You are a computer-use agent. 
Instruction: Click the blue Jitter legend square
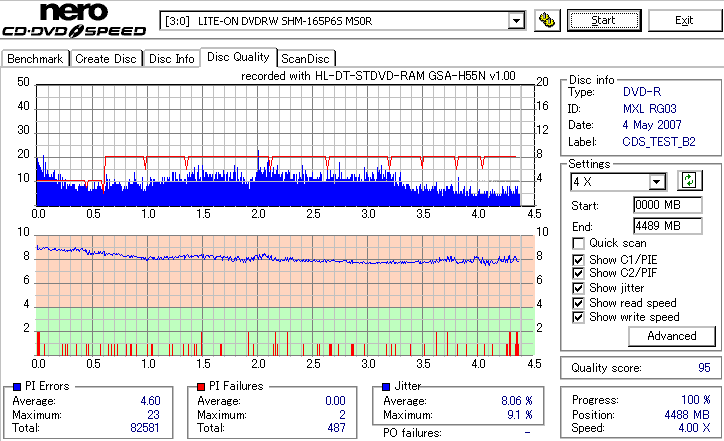(386, 387)
